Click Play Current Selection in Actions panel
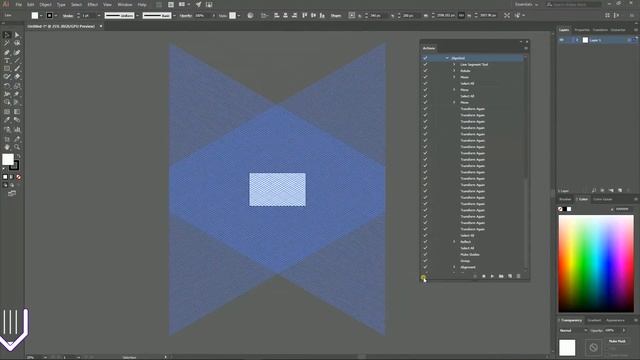The image size is (640, 360). click(x=492, y=276)
